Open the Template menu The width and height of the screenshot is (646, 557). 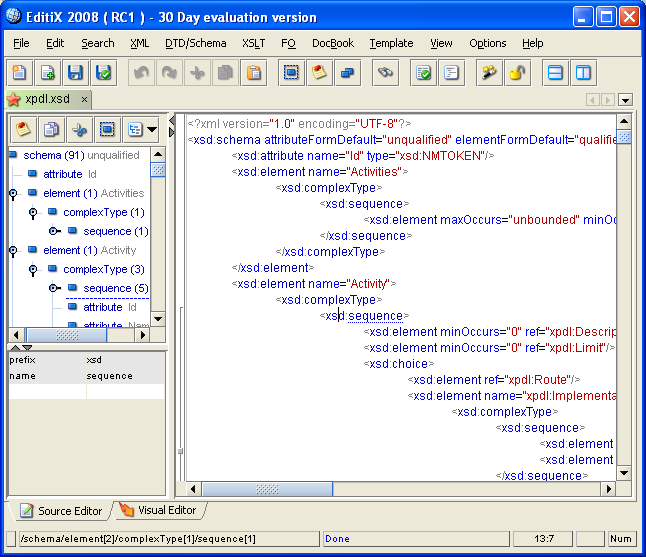point(391,43)
